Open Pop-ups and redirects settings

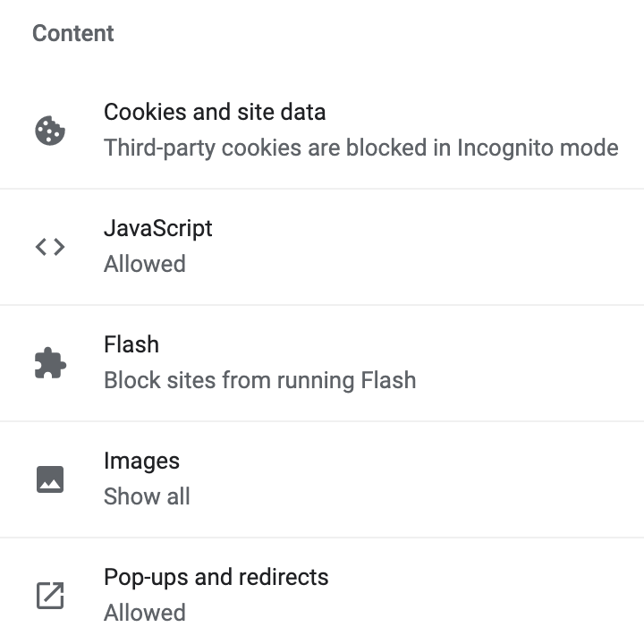tap(358, 596)
